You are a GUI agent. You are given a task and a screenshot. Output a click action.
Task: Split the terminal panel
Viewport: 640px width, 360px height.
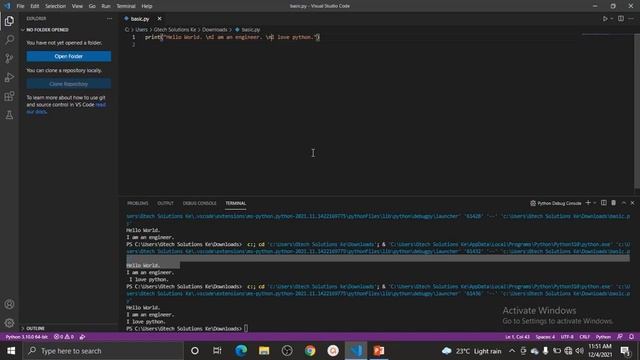point(604,203)
